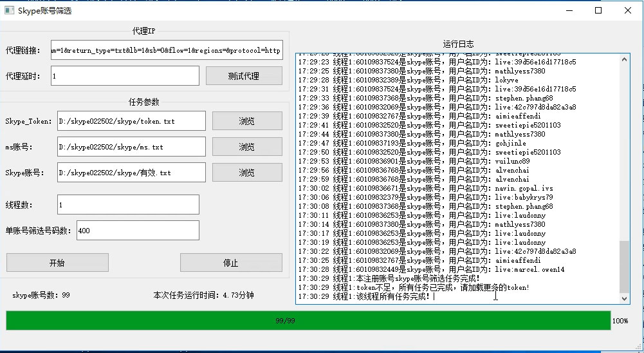Click log line 17:29:28 with lokyve
Image resolution: width=644 pixels, height=353 pixels.
pos(409,80)
